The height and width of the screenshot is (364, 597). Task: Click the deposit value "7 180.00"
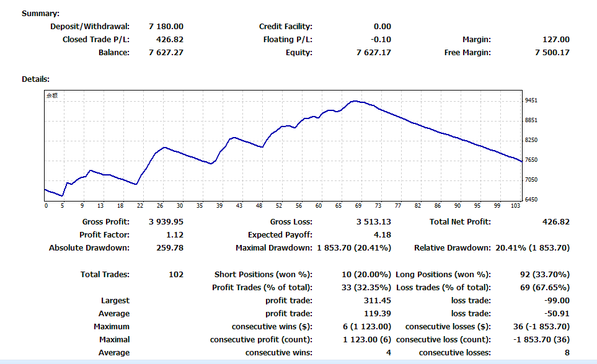[166, 26]
